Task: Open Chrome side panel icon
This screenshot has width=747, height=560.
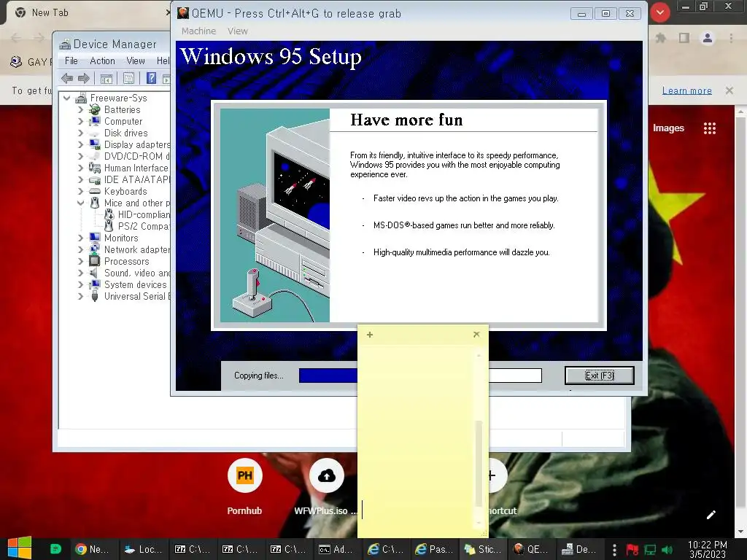Action: tap(684, 38)
